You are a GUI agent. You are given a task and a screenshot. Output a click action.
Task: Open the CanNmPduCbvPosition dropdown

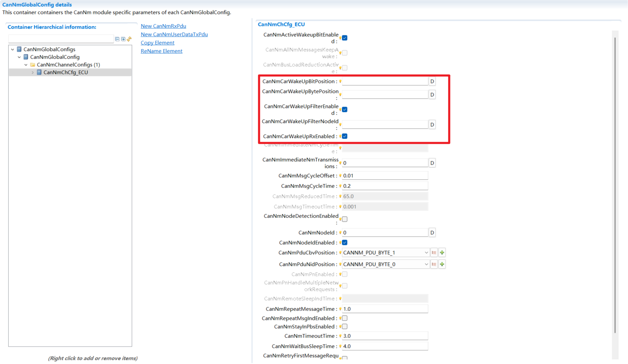[x=426, y=253]
